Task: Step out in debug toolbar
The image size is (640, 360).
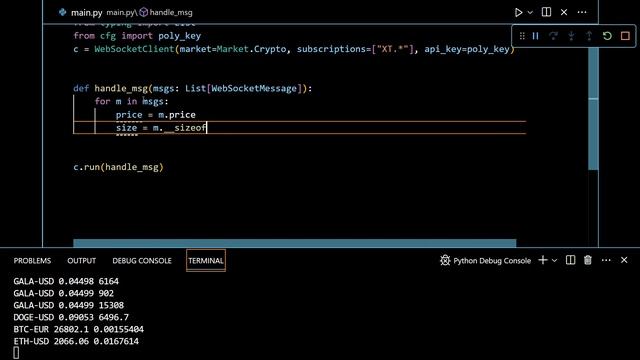Action: tap(589, 36)
